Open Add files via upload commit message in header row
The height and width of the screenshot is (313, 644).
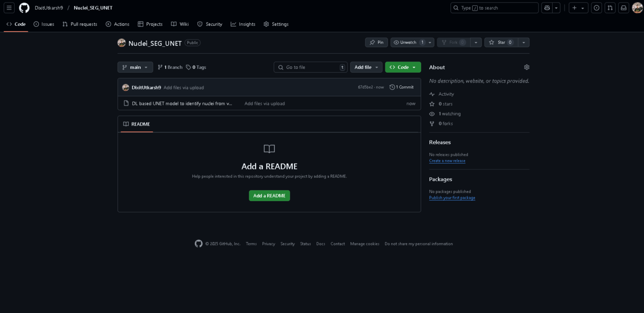(x=183, y=87)
